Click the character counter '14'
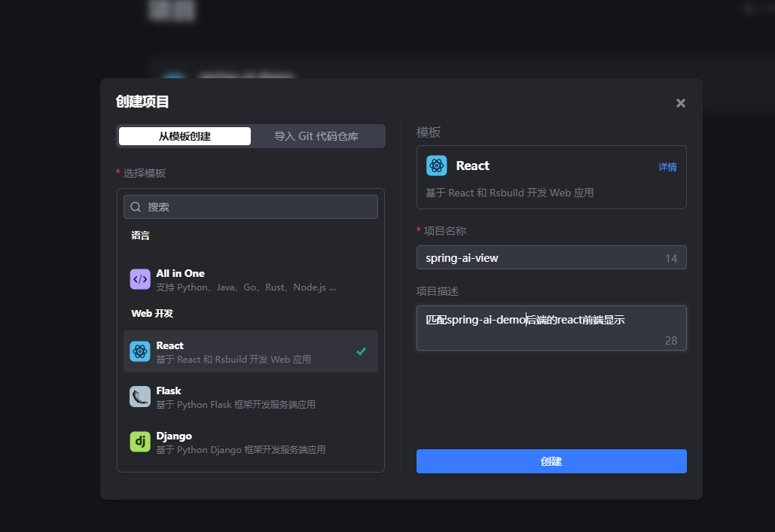Screen dimensions: 775x532 [671, 258]
